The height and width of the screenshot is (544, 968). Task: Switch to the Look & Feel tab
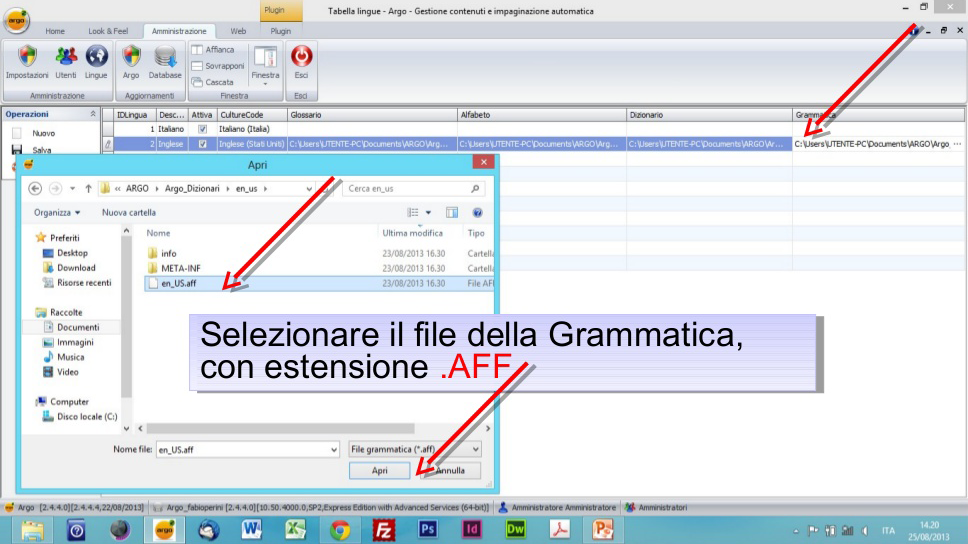pyautogui.click(x=108, y=31)
